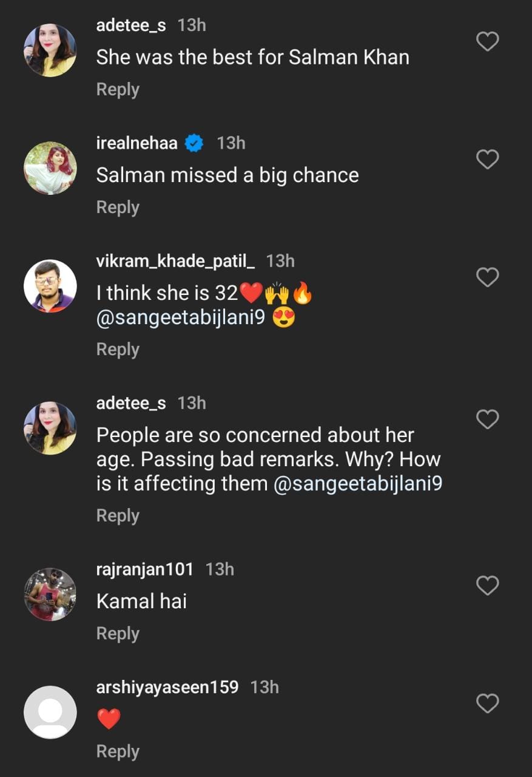This screenshot has height=777, width=532.
Task: Reply to the "Kamal hai" comment
Action: point(118,634)
